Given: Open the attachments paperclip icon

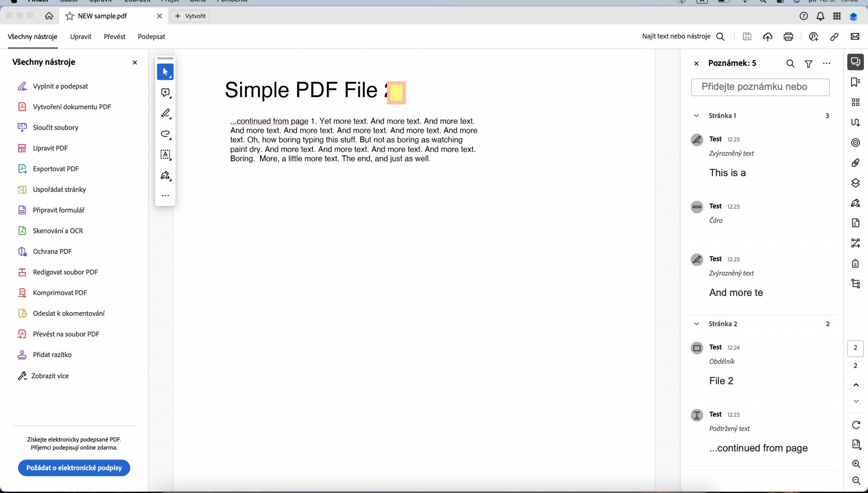Looking at the screenshot, I should click(855, 163).
